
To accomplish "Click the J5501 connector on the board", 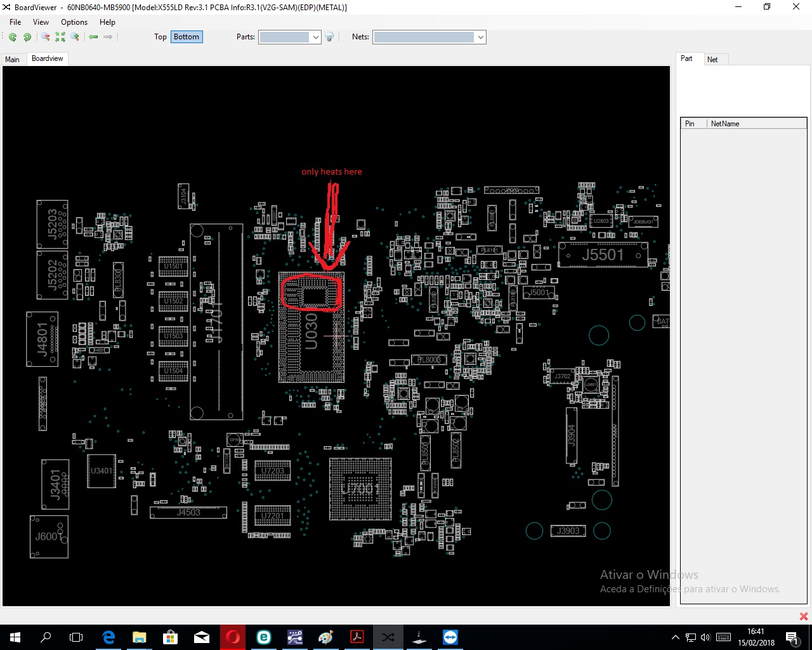I will click(x=603, y=255).
